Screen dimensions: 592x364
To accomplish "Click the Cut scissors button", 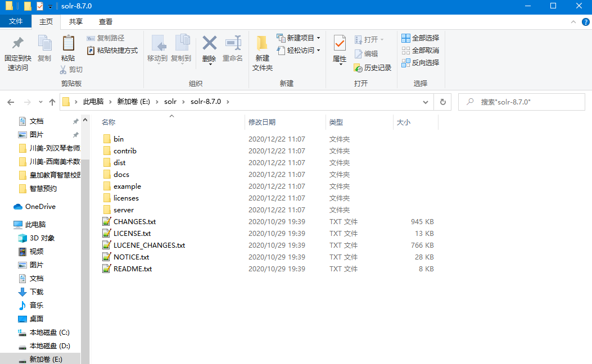I will [71, 70].
